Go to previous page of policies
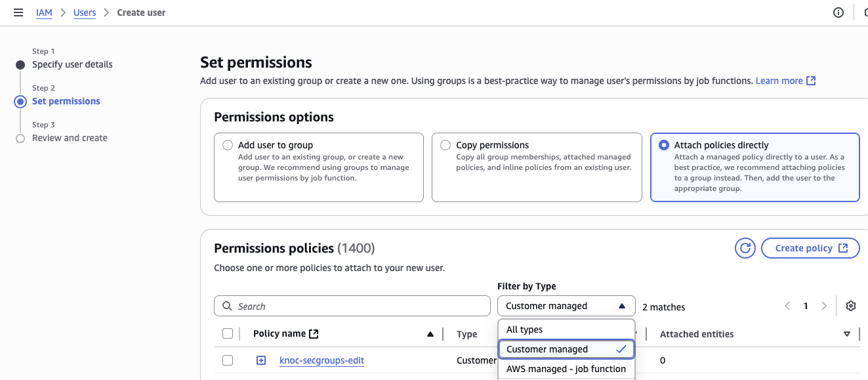This screenshot has width=868, height=380. 787,306
